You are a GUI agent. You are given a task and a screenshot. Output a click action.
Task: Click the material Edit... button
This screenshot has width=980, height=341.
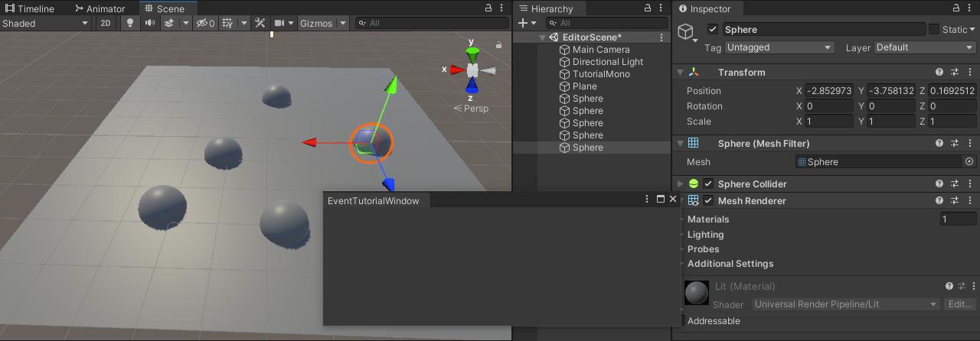click(959, 304)
